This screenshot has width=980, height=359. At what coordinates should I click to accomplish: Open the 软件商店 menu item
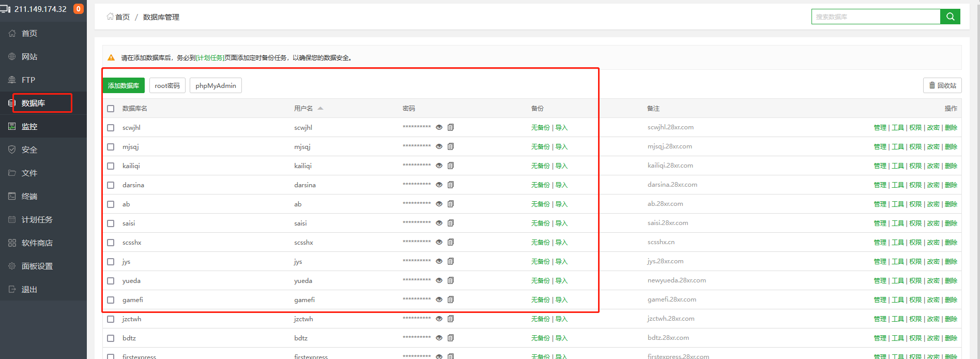37,243
